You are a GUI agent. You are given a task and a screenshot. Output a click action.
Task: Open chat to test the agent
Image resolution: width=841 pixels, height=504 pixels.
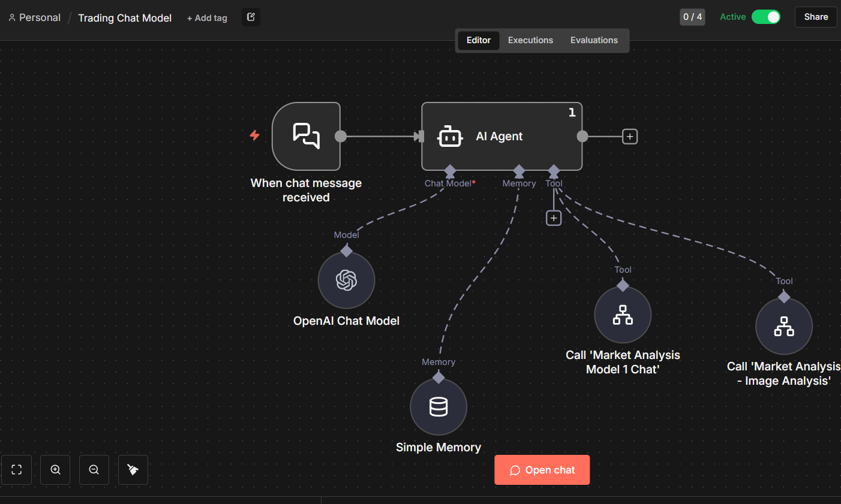(x=542, y=469)
